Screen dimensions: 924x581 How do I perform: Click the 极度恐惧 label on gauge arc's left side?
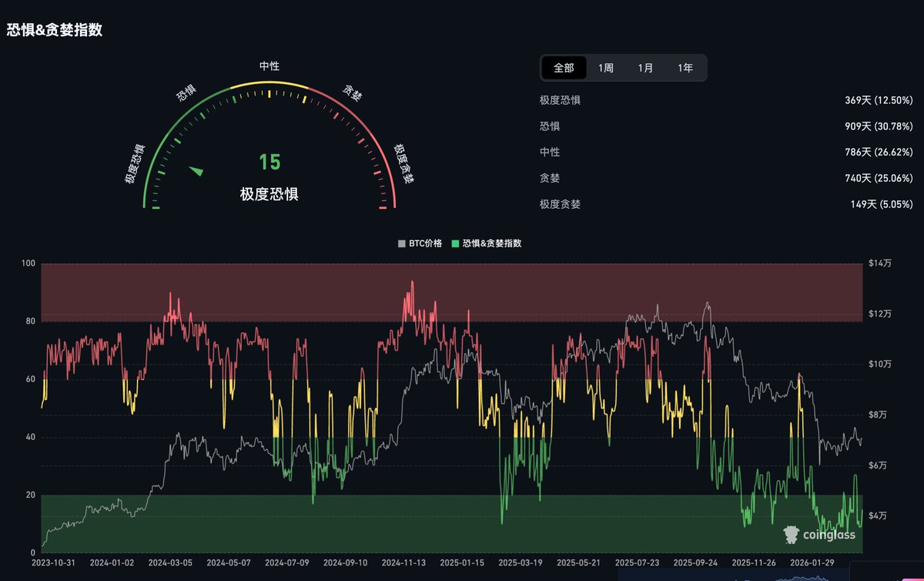coord(134,163)
